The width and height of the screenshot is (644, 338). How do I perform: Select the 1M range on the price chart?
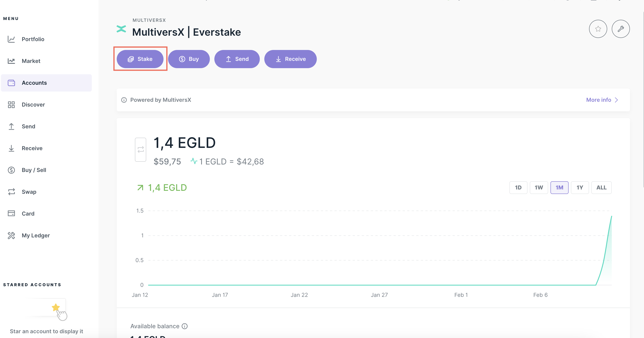pyautogui.click(x=560, y=187)
